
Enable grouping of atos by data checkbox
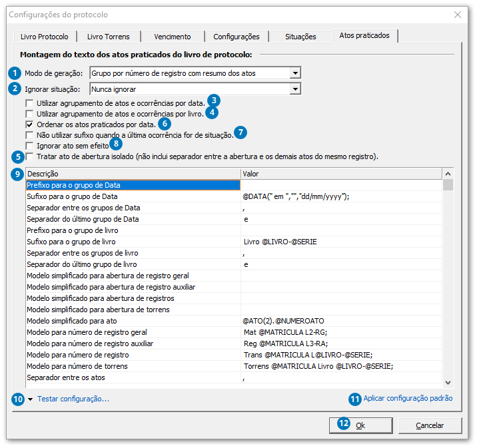(x=29, y=104)
